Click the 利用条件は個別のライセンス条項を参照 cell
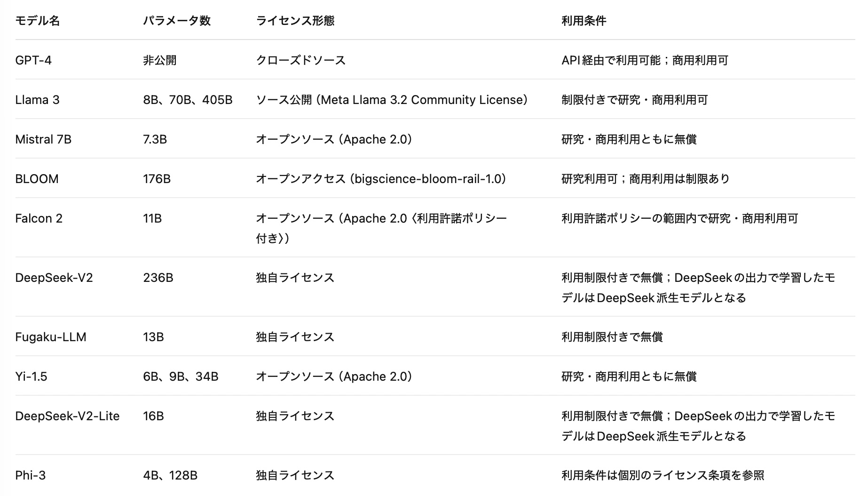Viewport: 868px width, 496px height. (663, 475)
